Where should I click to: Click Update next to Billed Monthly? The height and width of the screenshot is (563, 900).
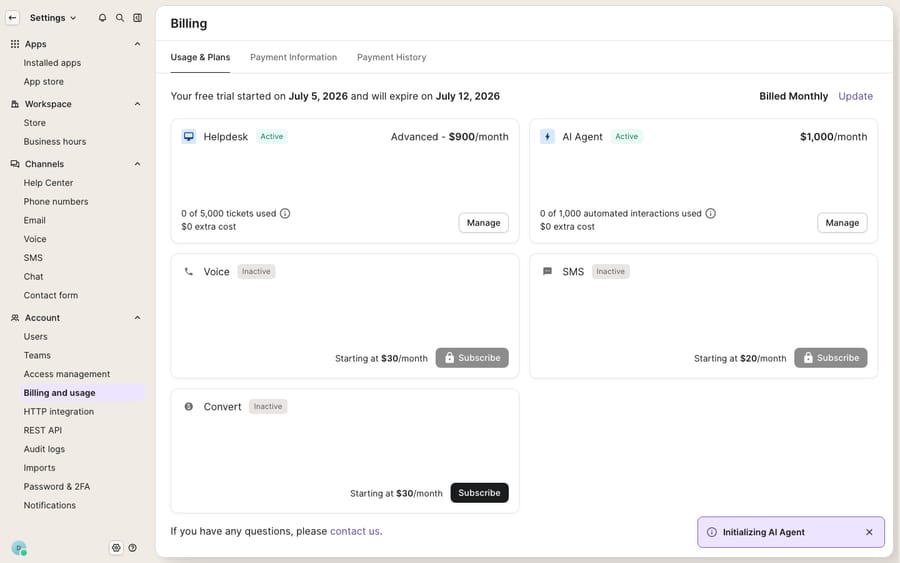point(855,96)
